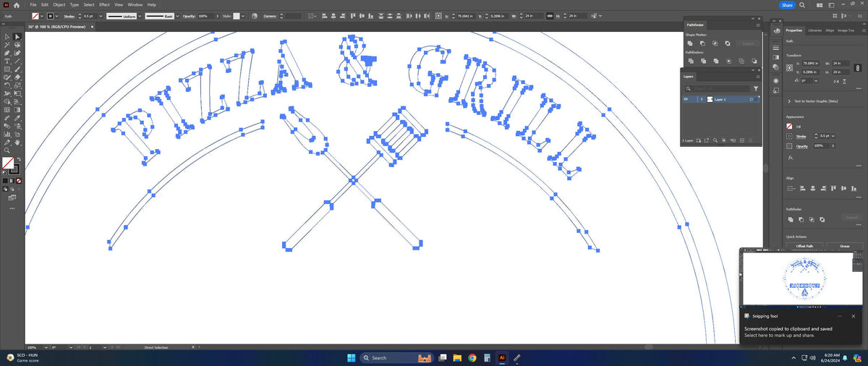
Task: Click the Windows Start button
Action: (x=350, y=357)
